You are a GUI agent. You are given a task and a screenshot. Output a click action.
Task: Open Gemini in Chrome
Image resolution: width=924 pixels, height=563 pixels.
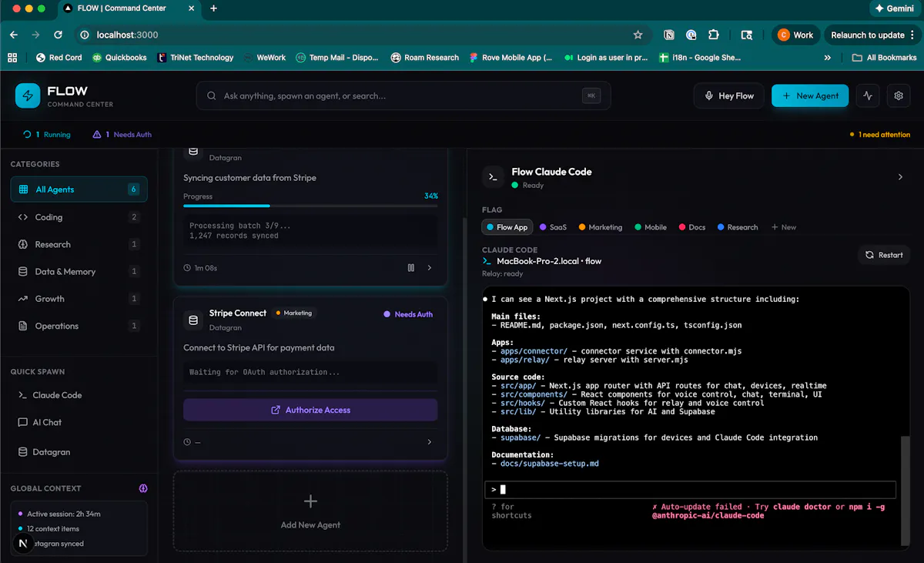click(895, 8)
